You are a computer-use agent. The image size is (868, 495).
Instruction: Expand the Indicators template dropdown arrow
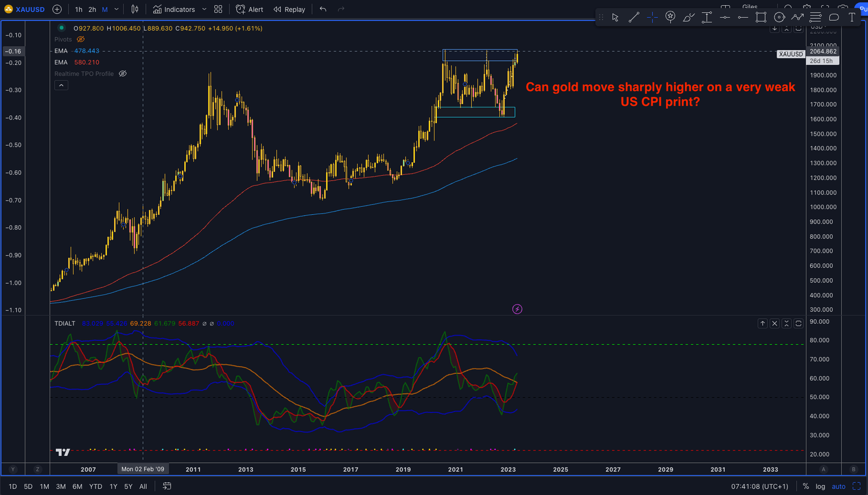[204, 9]
